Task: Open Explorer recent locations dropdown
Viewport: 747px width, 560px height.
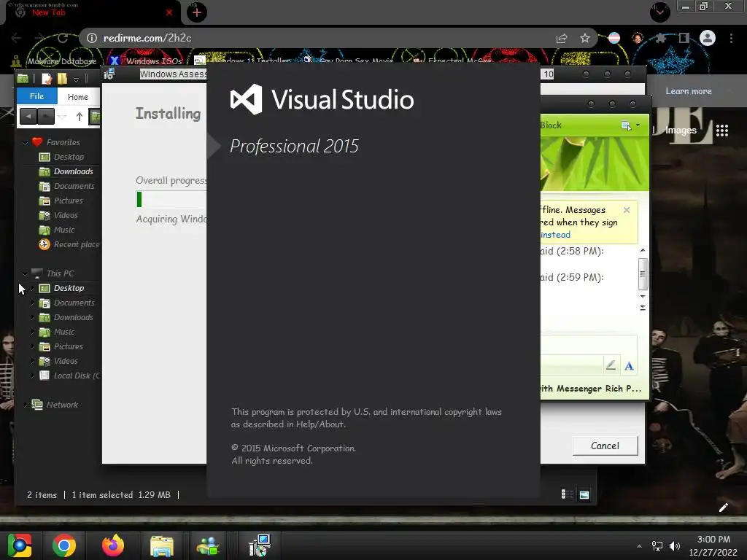Action: pos(62,116)
